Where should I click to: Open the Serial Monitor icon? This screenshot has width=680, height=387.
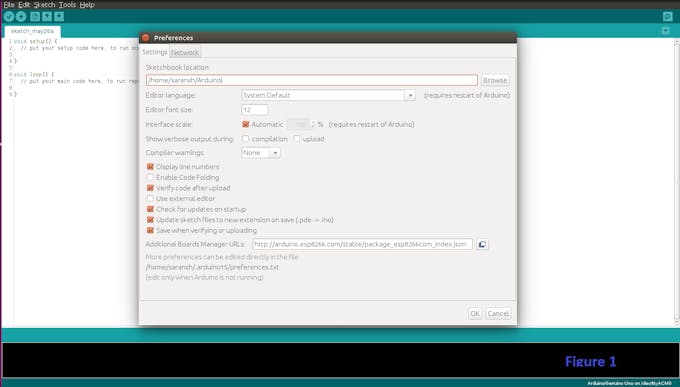(667, 16)
